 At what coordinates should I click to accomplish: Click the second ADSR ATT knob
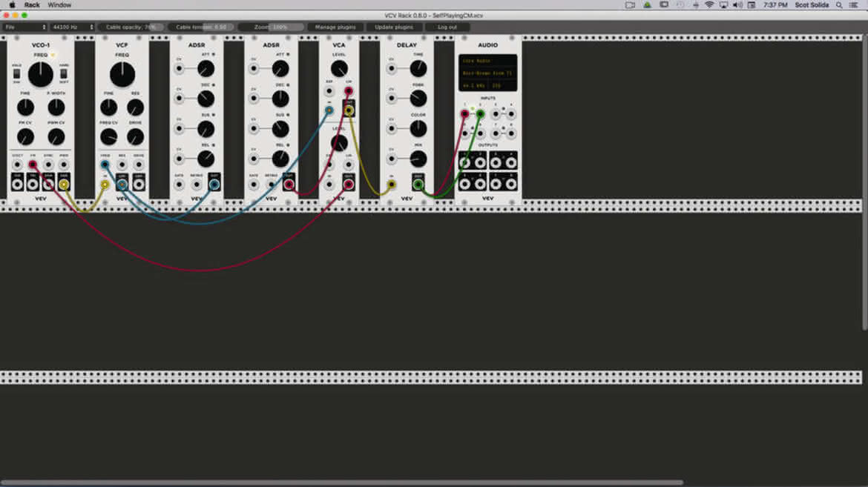pyautogui.click(x=280, y=69)
